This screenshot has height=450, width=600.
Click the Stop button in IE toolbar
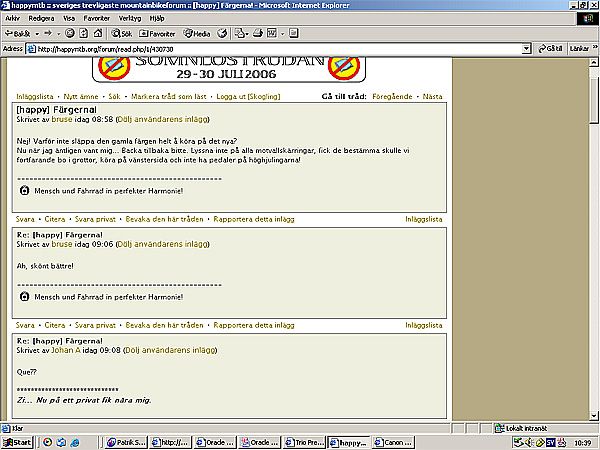click(x=70, y=34)
